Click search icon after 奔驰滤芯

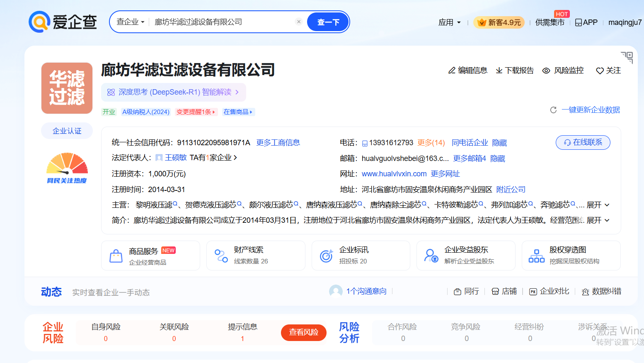pyautogui.click(x=573, y=204)
